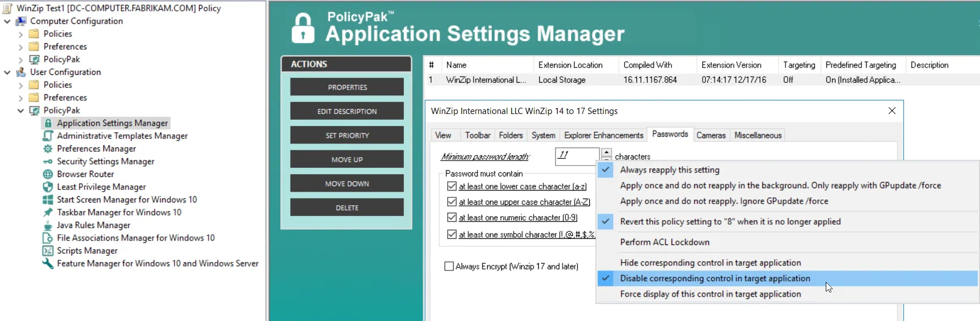The image size is (980, 321).
Task: Expand Policies under User Configuration
Action: point(21,85)
